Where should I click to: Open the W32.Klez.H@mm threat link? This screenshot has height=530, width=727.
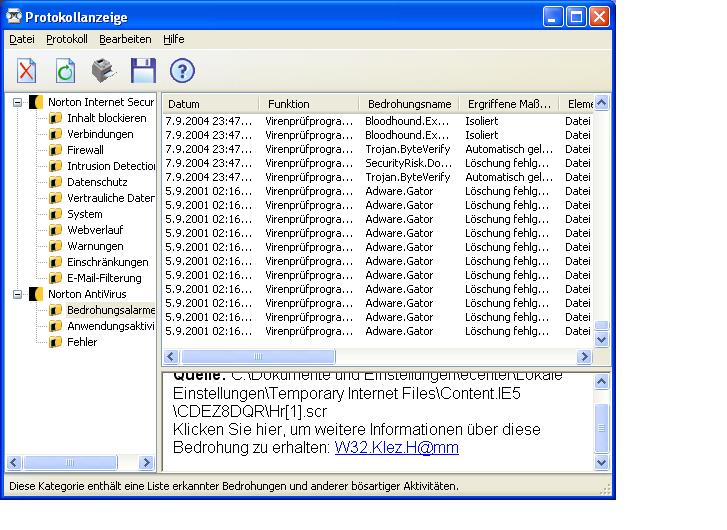(x=396, y=447)
